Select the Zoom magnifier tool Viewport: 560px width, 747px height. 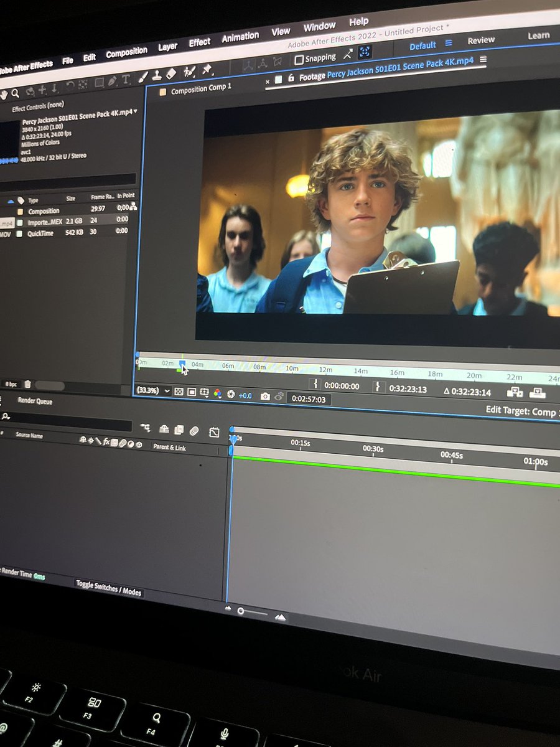[15, 93]
